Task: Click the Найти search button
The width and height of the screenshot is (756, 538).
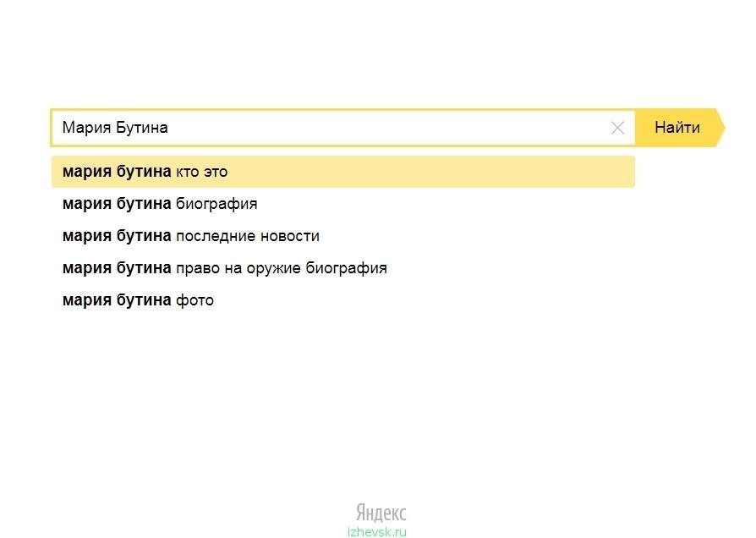Action: click(x=680, y=128)
